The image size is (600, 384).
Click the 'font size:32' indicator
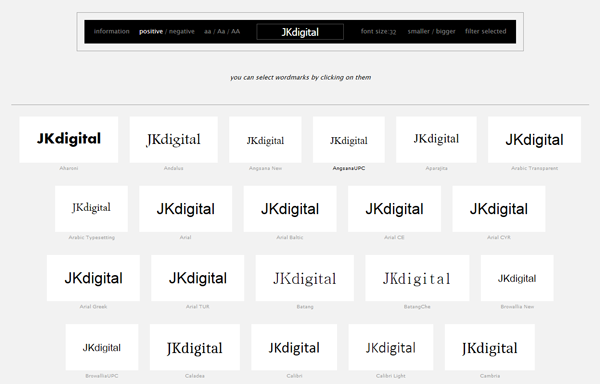(x=378, y=31)
